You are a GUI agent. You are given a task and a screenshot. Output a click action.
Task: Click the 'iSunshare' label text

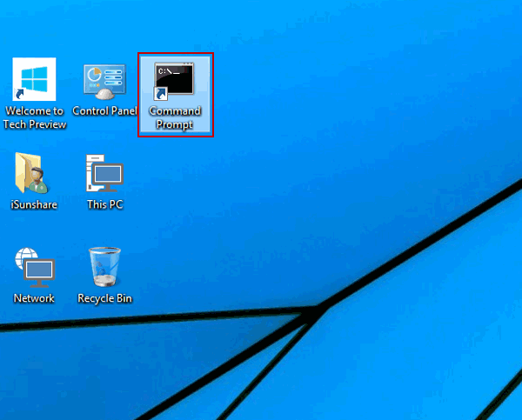tap(34, 204)
